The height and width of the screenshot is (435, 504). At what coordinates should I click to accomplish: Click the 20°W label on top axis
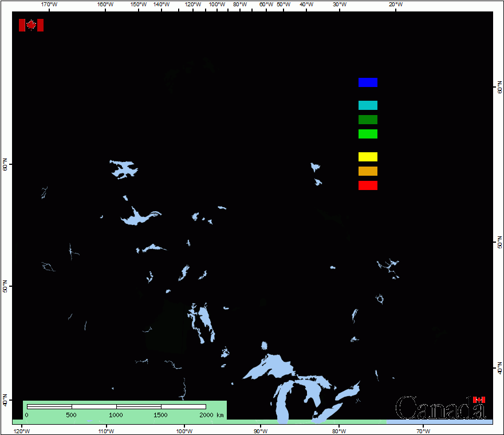click(395, 5)
